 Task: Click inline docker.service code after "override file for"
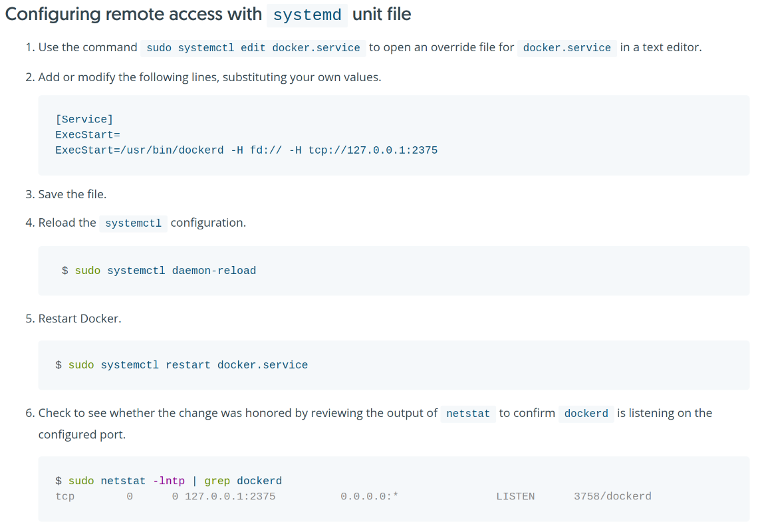click(x=567, y=48)
